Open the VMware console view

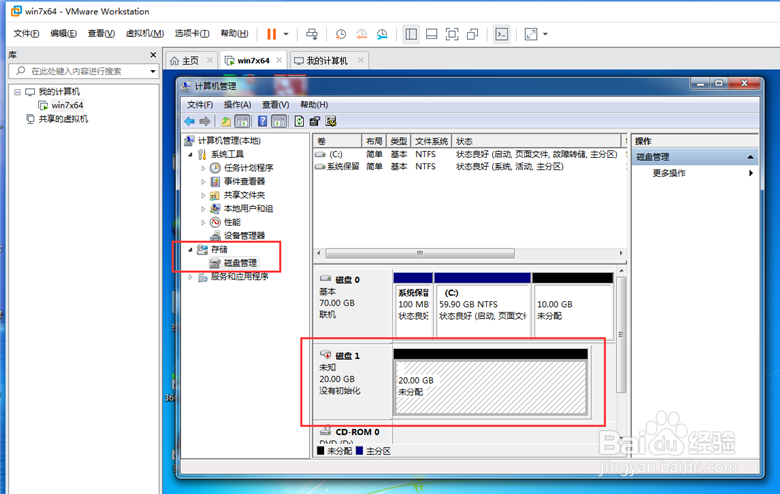pyautogui.click(x=501, y=34)
